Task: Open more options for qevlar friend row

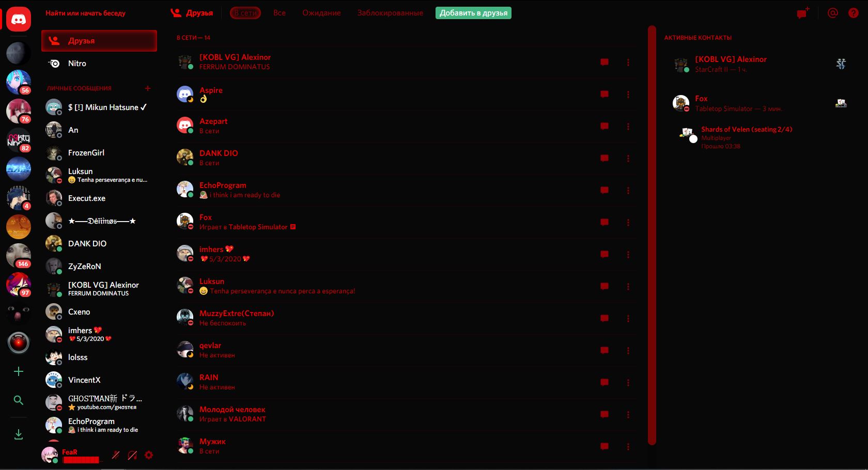Action: click(x=628, y=351)
